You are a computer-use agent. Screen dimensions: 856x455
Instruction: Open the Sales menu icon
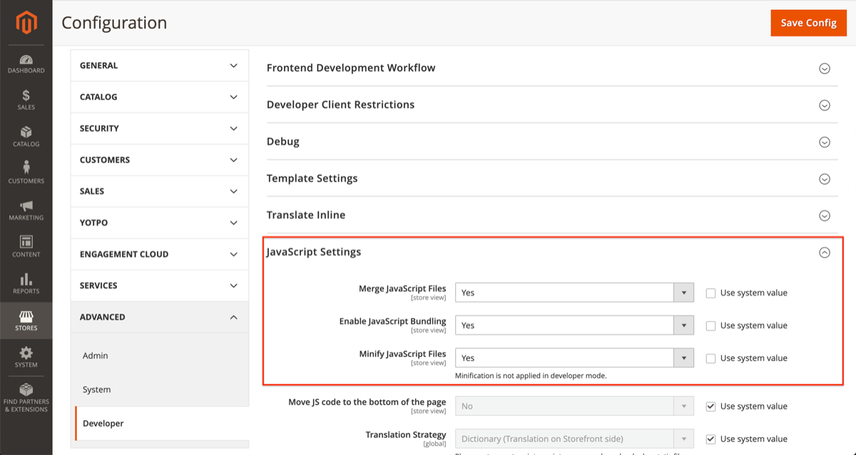coord(26,100)
